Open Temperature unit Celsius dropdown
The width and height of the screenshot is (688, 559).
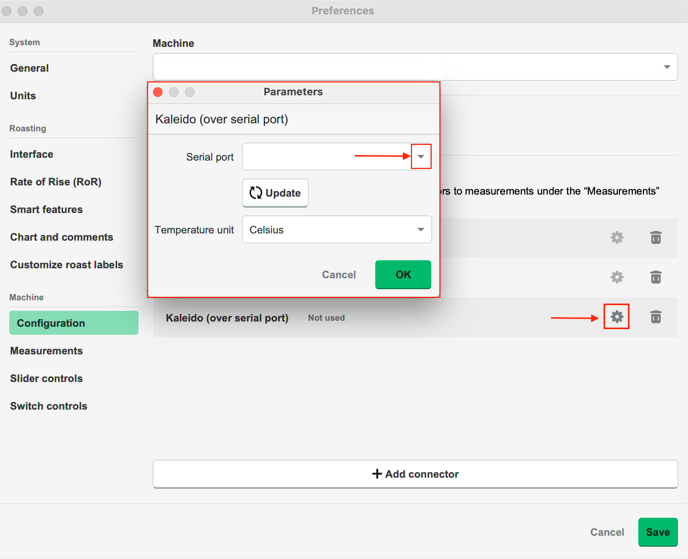pyautogui.click(x=337, y=229)
